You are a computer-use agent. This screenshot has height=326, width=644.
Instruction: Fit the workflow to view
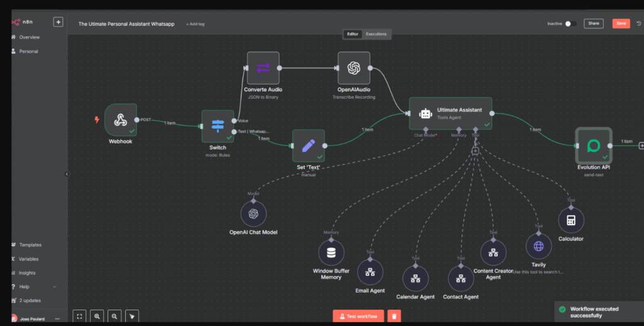[79, 316]
